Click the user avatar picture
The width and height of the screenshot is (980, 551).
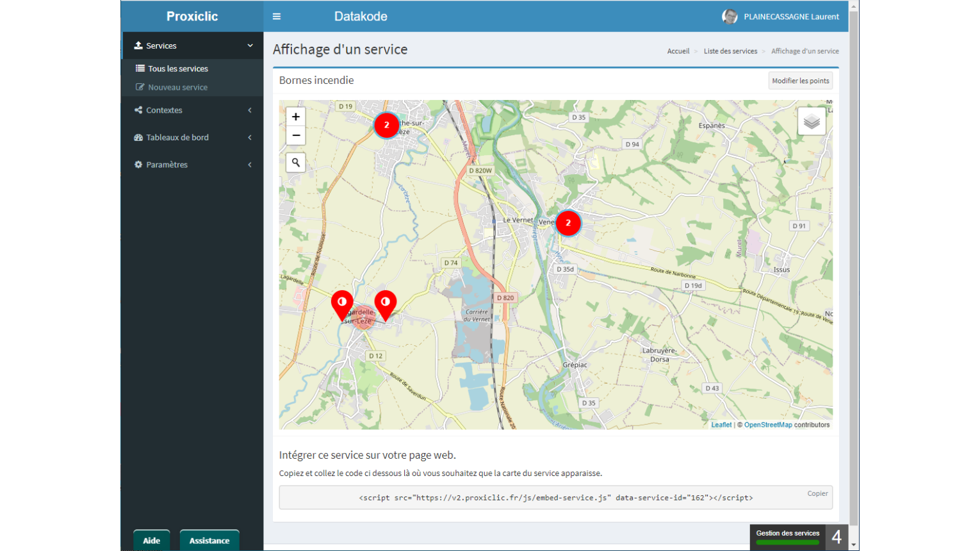point(730,17)
